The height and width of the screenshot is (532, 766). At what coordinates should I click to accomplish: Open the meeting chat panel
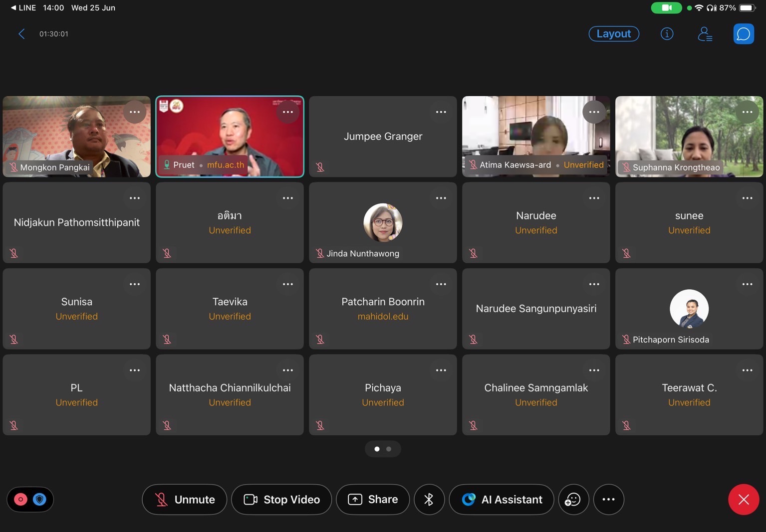[743, 34]
